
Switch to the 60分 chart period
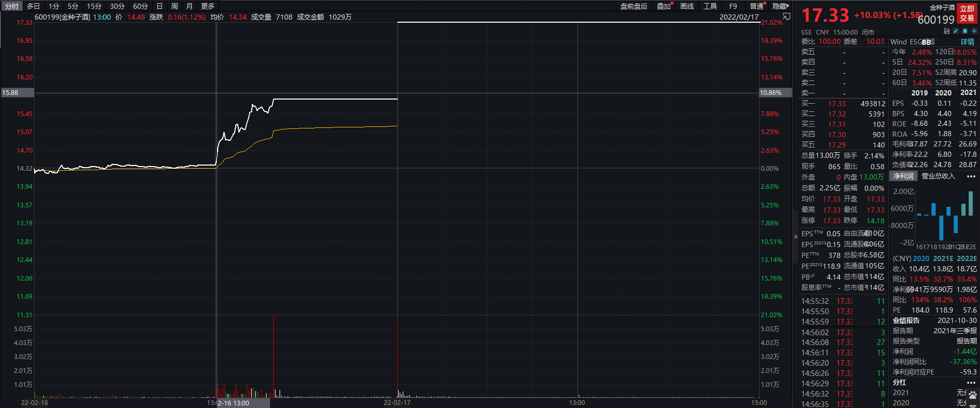(140, 6)
